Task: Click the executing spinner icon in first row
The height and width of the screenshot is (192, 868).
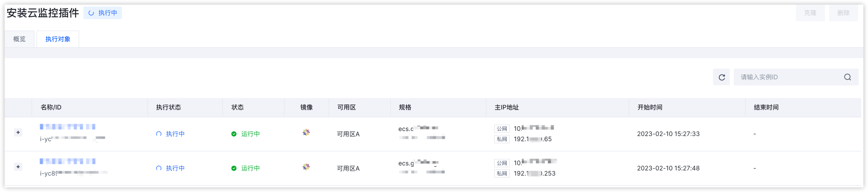Action: pyautogui.click(x=159, y=134)
